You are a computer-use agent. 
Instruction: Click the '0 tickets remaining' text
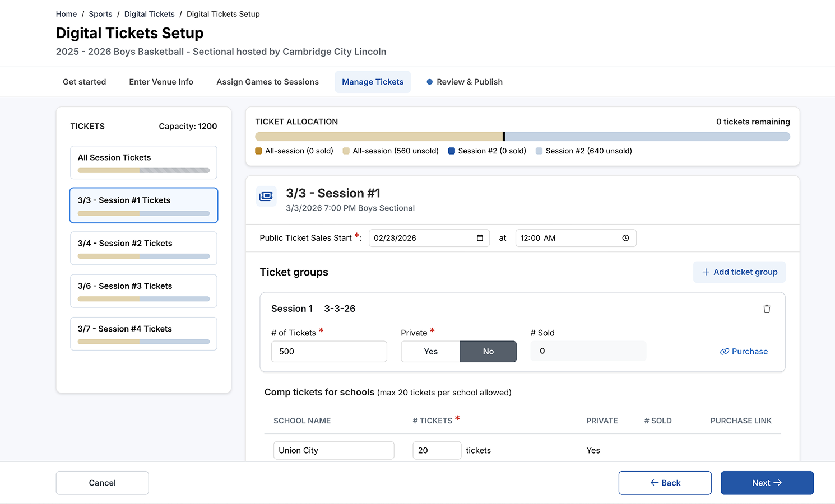(x=753, y=122)
